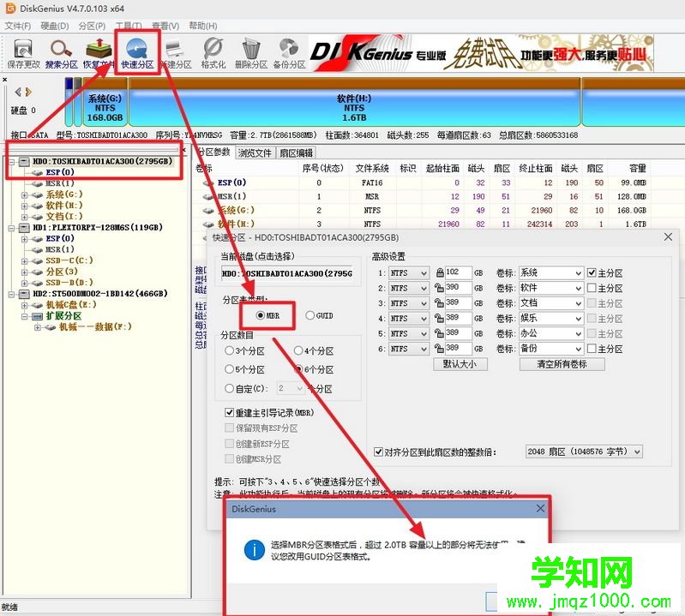Open file system dropdown for partition 3
Image resolution: width=685 pixels, height=616 pixels.
pyautogui.click(x=408, y=303)
